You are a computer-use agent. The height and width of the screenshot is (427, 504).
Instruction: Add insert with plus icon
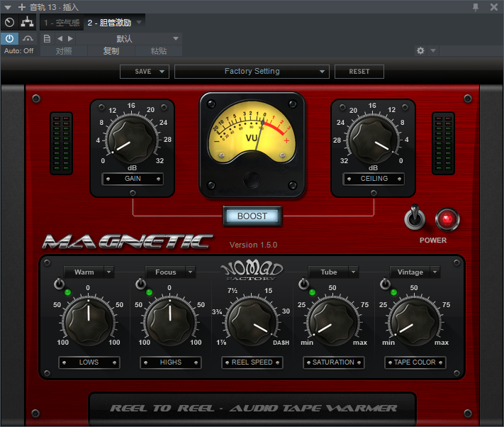pos(22,7)
